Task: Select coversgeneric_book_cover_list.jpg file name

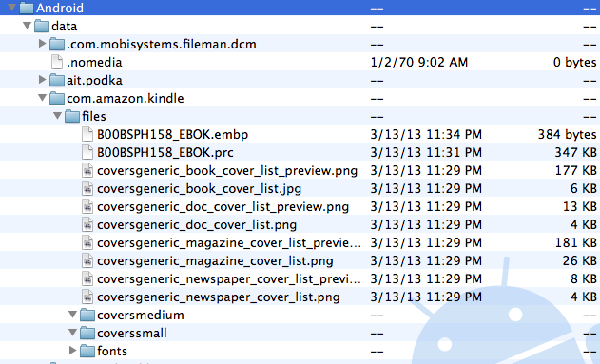Action: (200, 189)
